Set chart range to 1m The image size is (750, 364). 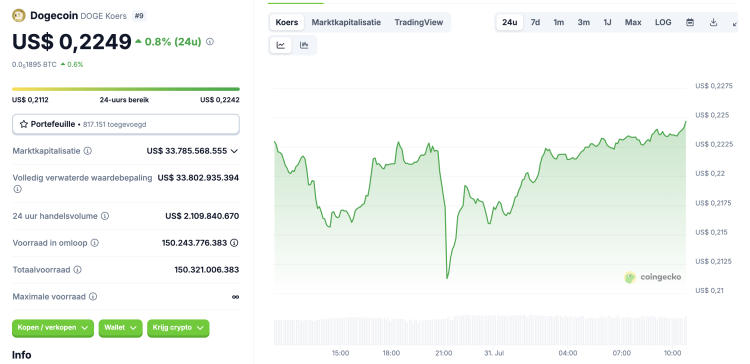(x=559, y=22)
